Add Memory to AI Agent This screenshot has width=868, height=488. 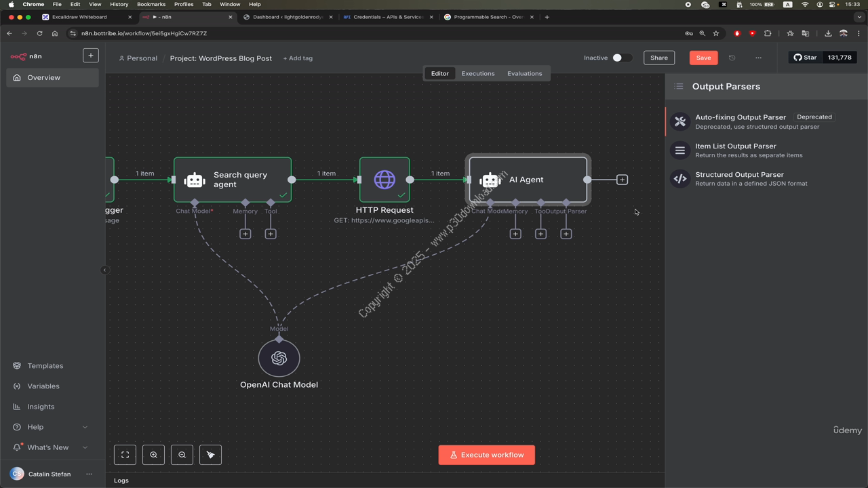pos(515,234)
